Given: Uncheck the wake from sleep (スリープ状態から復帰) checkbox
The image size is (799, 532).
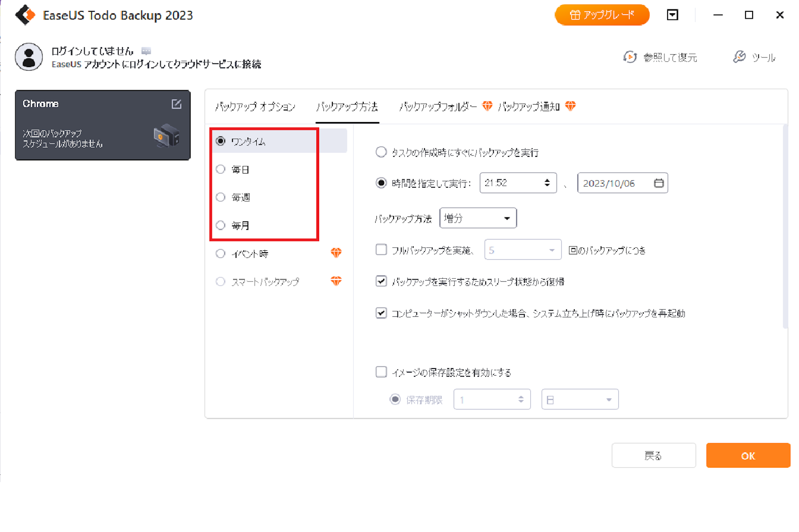Looking at the screenshot, I should click(381, 281).
